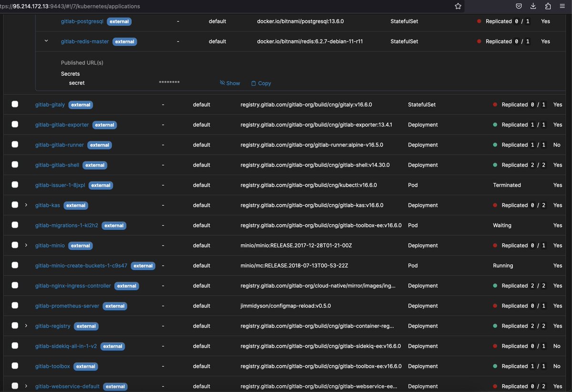The image size is (572, 392).
Task: Select the gitlab-gitaly row checkbox
Action: [15, 104]
